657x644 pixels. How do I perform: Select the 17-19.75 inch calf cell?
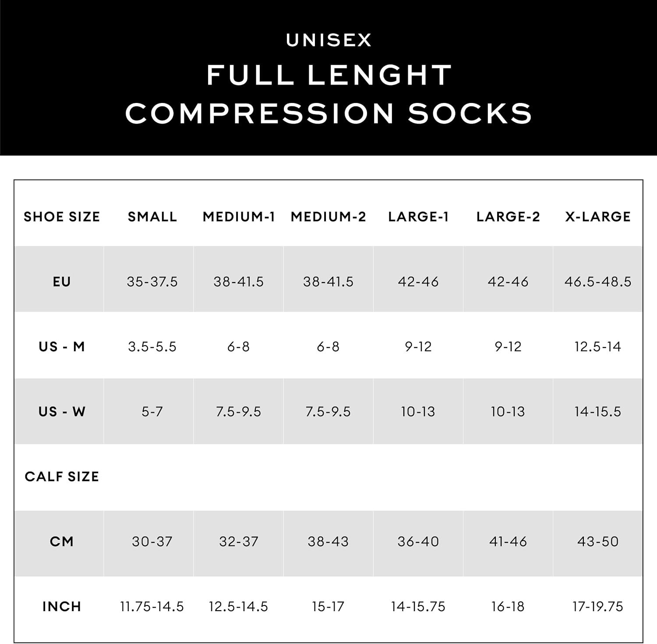click(598, 607)
